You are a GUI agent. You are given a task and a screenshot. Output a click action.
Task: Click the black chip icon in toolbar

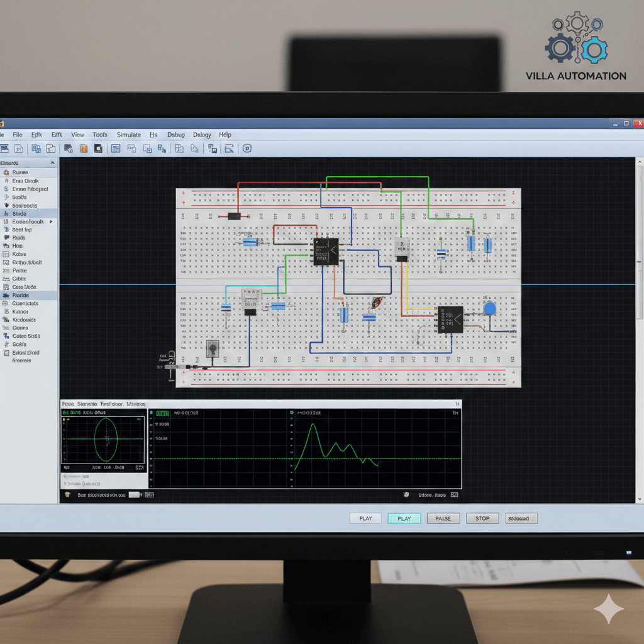[98, 148]
